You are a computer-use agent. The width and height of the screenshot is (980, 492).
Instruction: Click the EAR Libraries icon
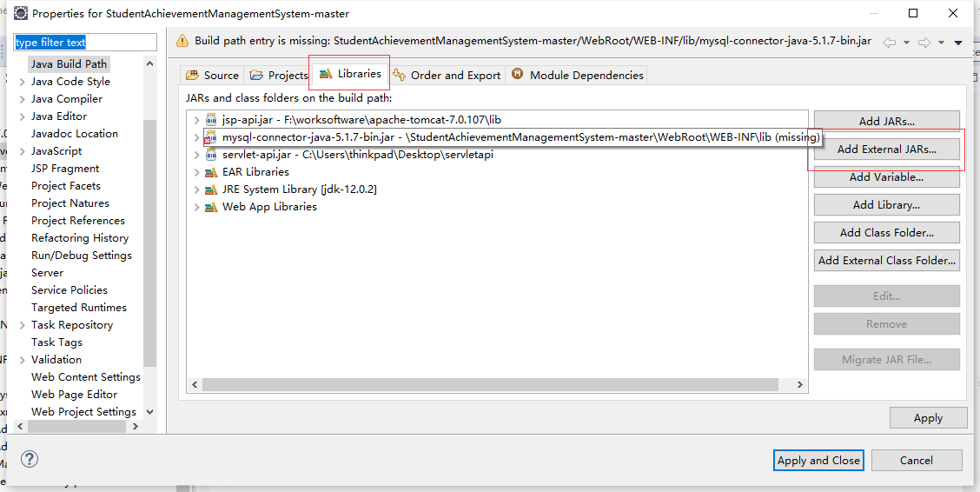[x=210, y=172]
